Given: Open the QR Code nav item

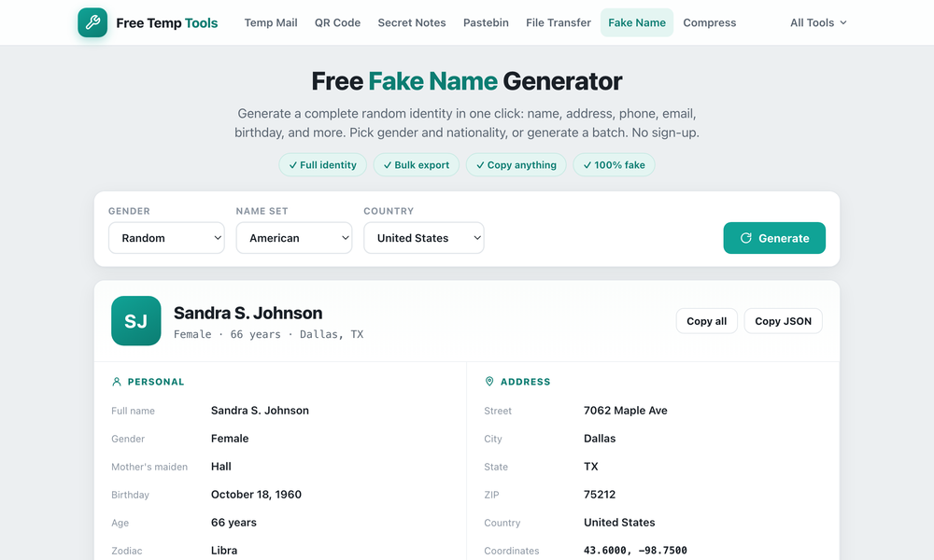Looking at the screenshot, I should [x=338, y=22].
